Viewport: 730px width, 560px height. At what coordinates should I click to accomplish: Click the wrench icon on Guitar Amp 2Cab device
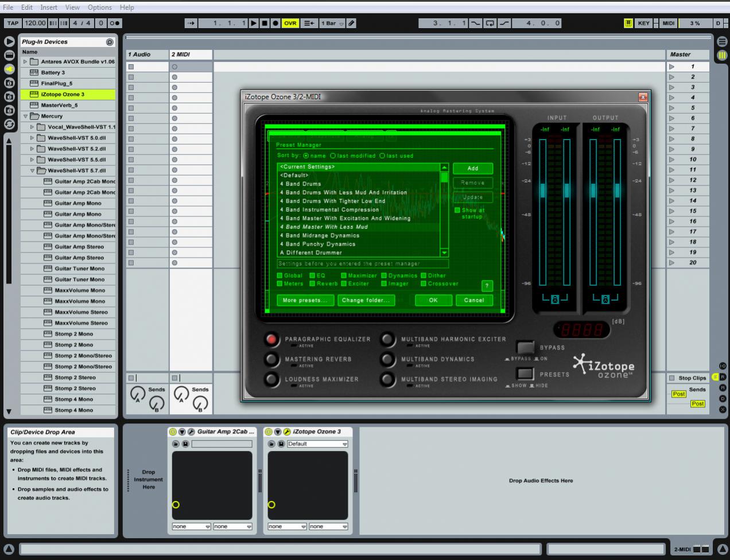(191, 431)
